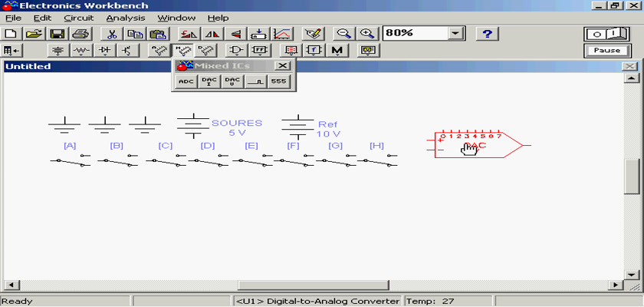
Task: Save the circuit with floppy icon
Action: [x=58, y=33]
